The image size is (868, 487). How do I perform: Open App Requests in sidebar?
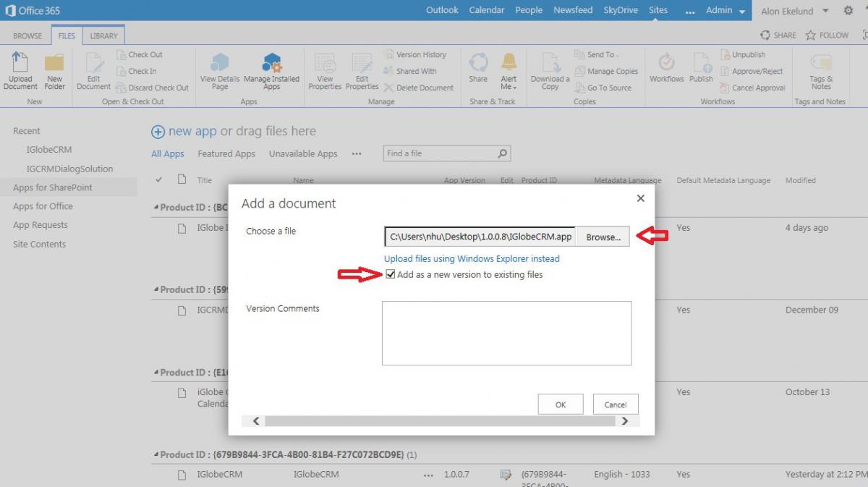tap(41, 225)
